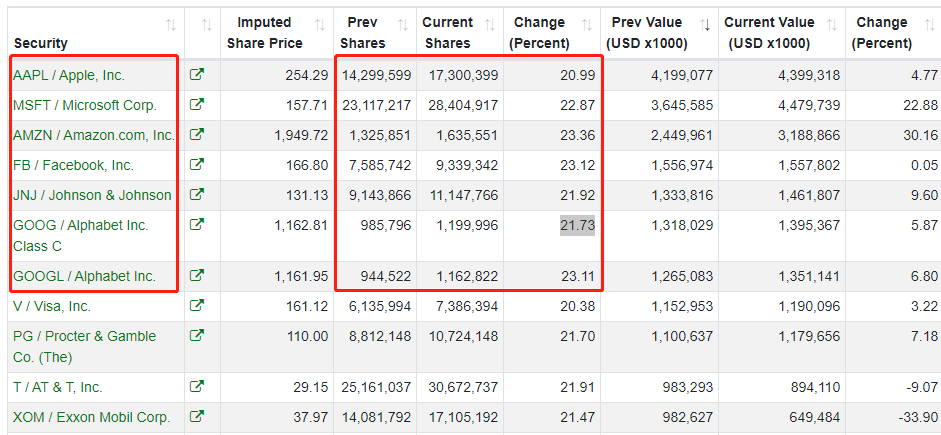Open external link icon for Exxon Mobil
The image size is (941, 435).
coord(197,417)
